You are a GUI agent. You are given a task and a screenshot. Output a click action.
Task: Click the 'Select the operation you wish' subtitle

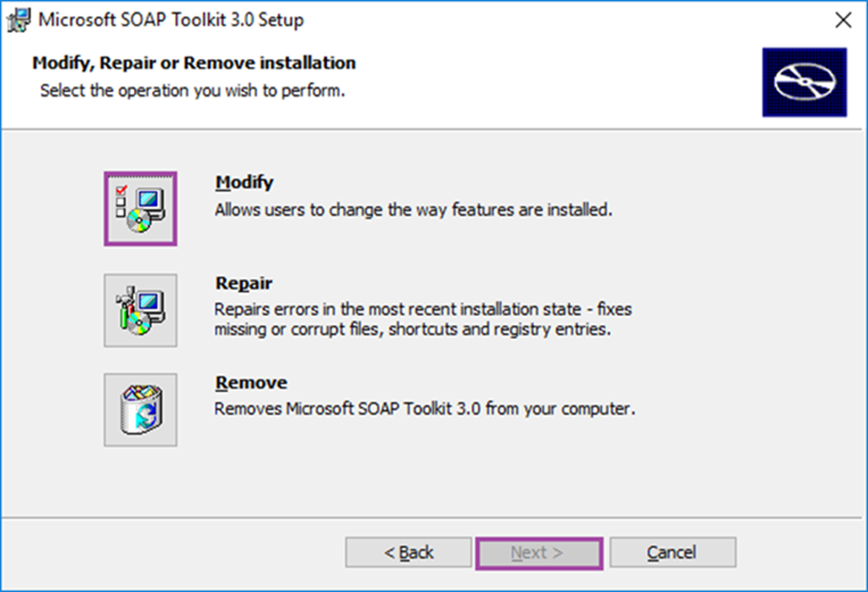(193, 90)
